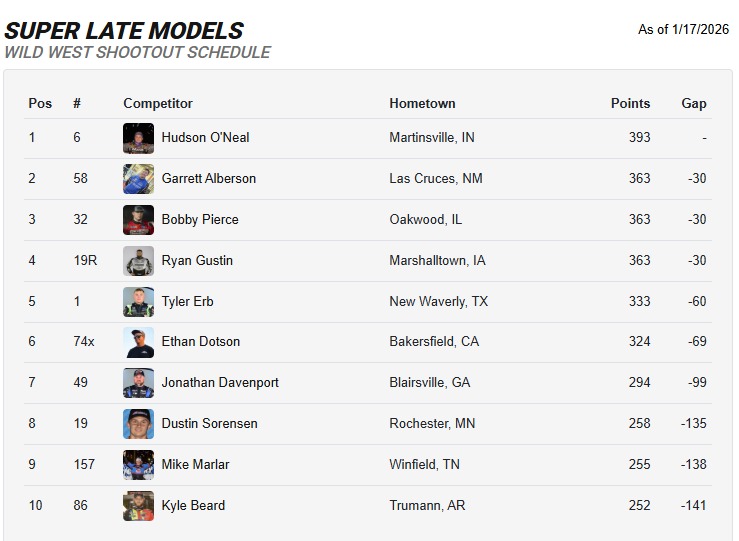The image size is (739, 541).
Task: Click Garrett Alberson's driver photo
Action: tap(138, 179)
